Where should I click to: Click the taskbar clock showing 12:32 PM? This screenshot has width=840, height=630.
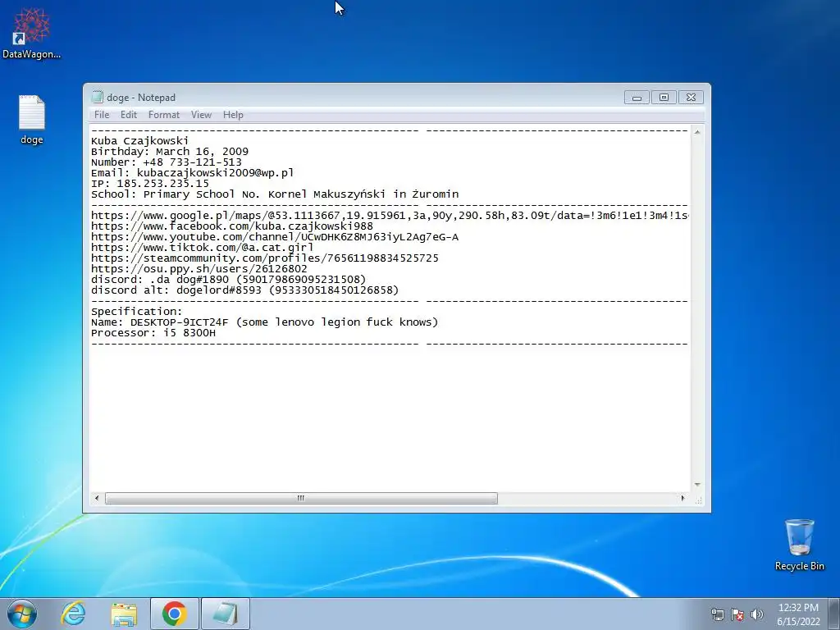[798, 614]
